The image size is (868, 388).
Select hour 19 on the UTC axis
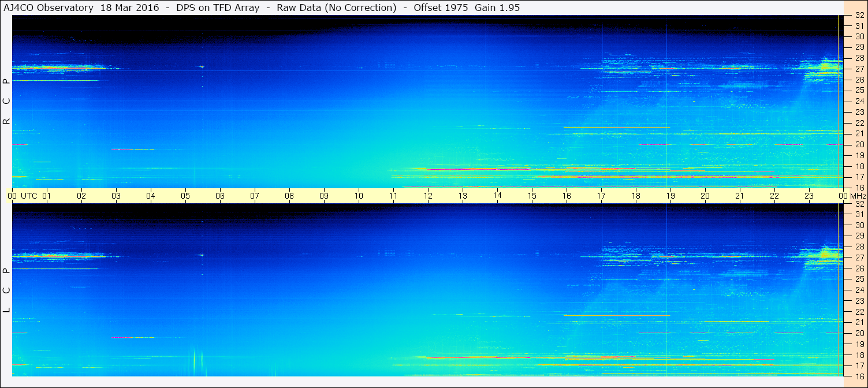pyautogui.click(x=670, y=196)
